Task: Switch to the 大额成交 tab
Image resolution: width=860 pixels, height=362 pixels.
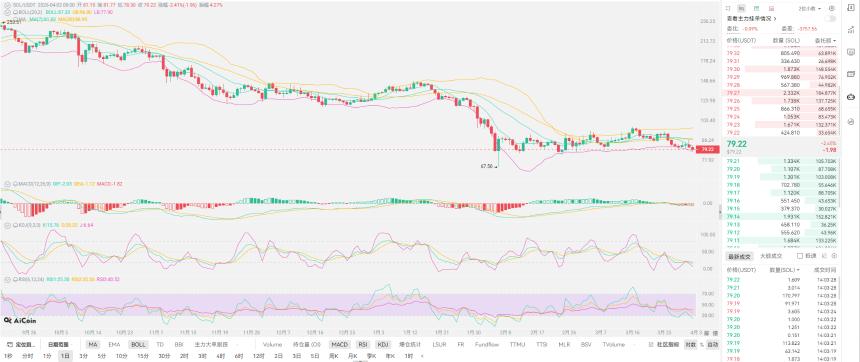Action: point(771,256)
